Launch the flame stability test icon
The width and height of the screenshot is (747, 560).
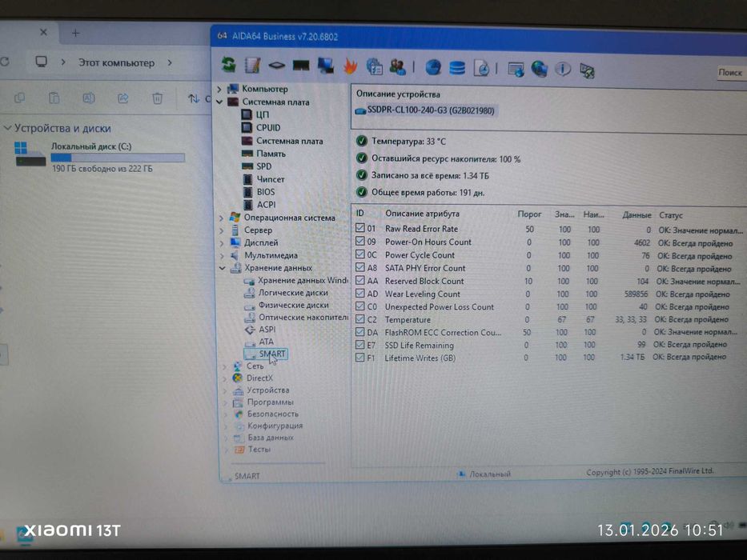[x=350, y=66]
